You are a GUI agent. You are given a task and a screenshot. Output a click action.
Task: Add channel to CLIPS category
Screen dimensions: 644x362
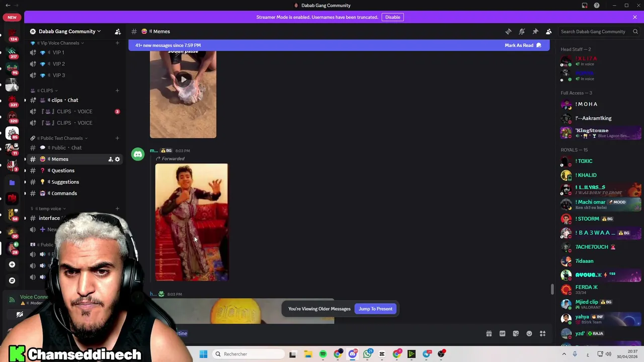point(117,90)
